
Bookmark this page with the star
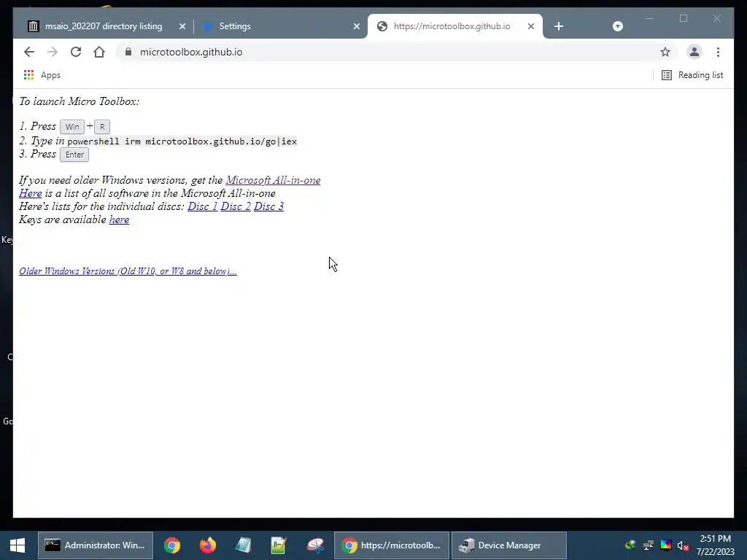[665, 52]
